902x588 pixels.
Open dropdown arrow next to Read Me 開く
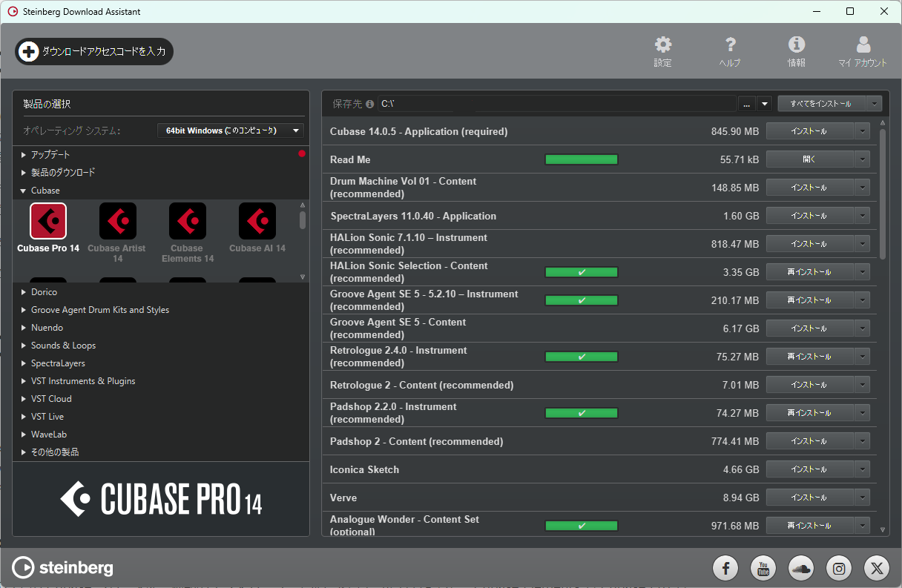(x=862, y=159)
